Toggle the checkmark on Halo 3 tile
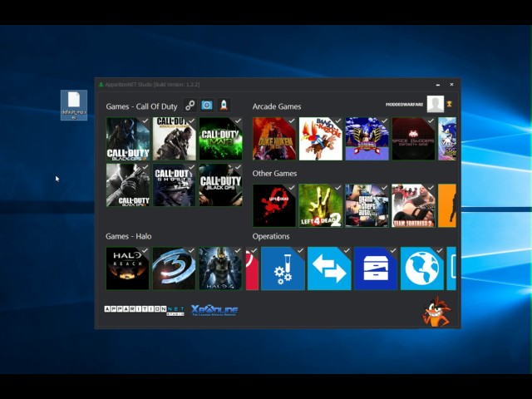532x399 pixels. [191, 251]
